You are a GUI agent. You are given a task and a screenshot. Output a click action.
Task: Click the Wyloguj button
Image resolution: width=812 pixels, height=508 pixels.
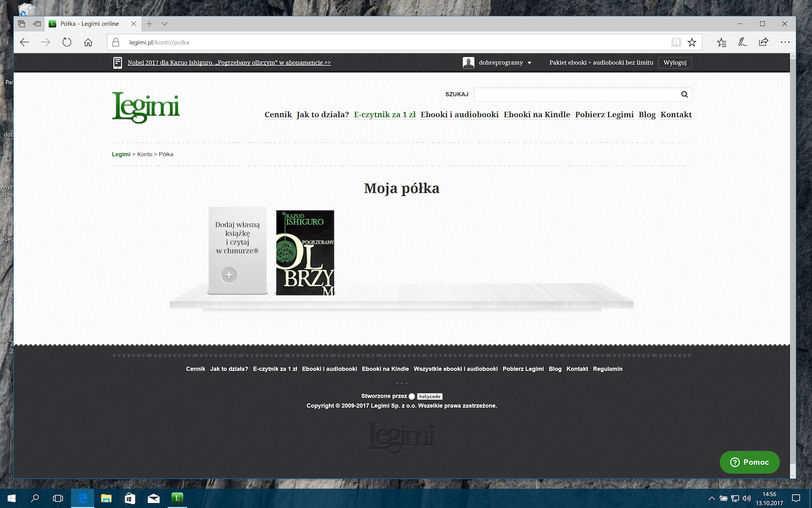click(x=675, y=62)
